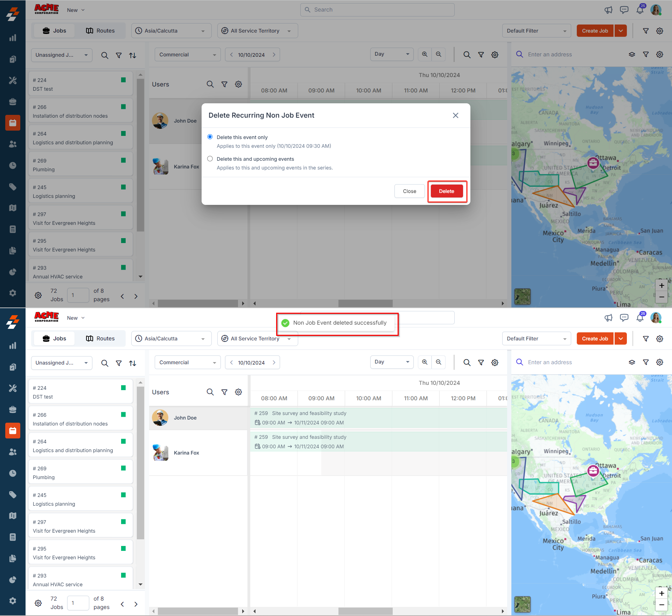Viewport: 672px width, 616px height.
Task: Go to the previous jobs page in the toast screen
Action: (x=122, y=604)
